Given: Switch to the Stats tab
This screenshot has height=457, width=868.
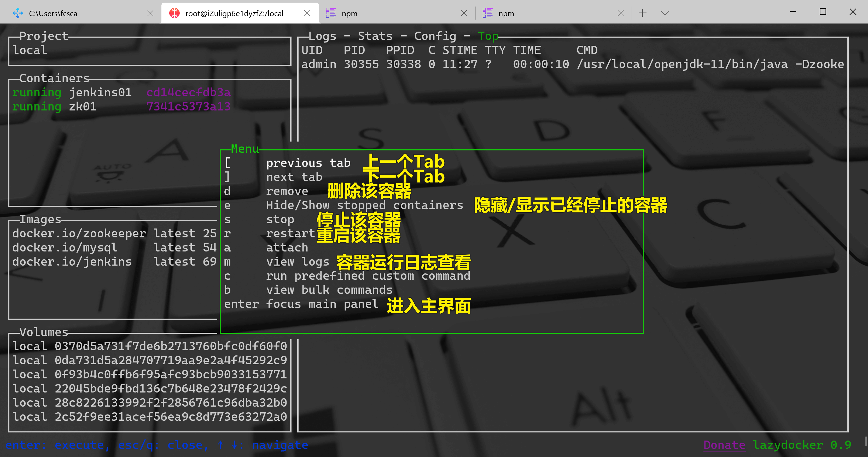Looking at the screenshot, I should point(375,36).
